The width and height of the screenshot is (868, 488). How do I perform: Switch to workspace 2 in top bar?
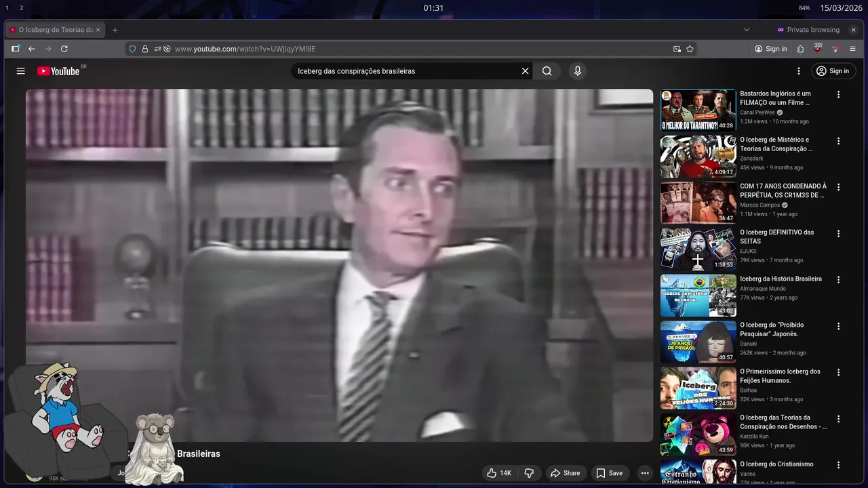[x=22, y=8]
